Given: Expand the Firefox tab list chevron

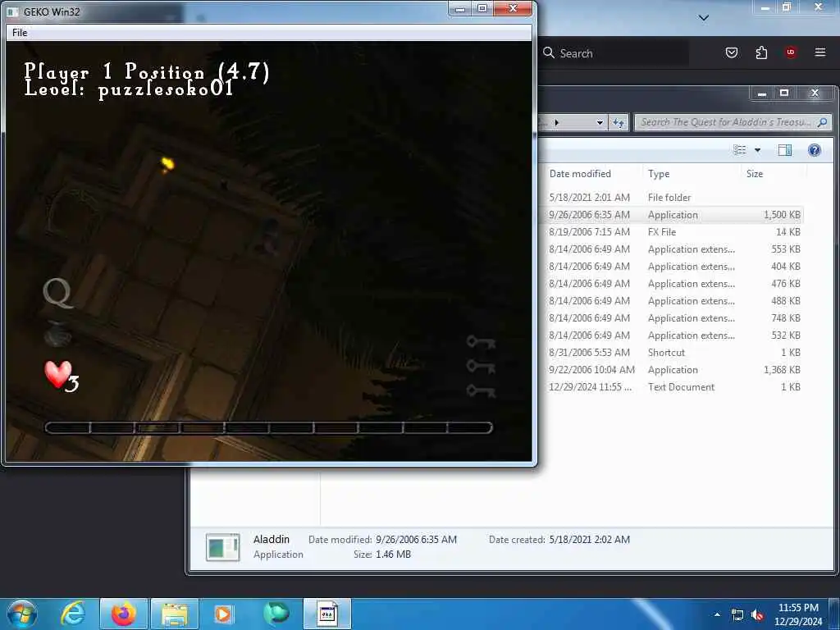Looking at the screenshot, I should coord(704,18).
